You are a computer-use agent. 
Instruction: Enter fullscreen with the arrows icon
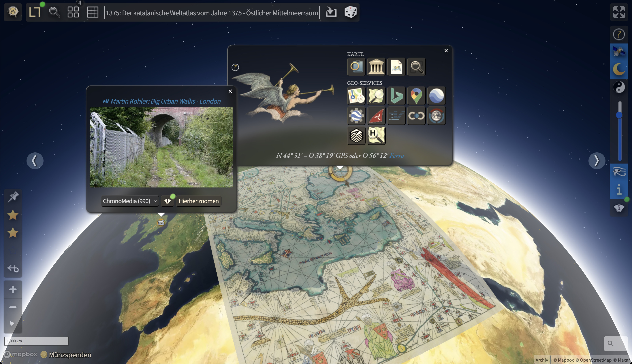[x=619, y=12]
